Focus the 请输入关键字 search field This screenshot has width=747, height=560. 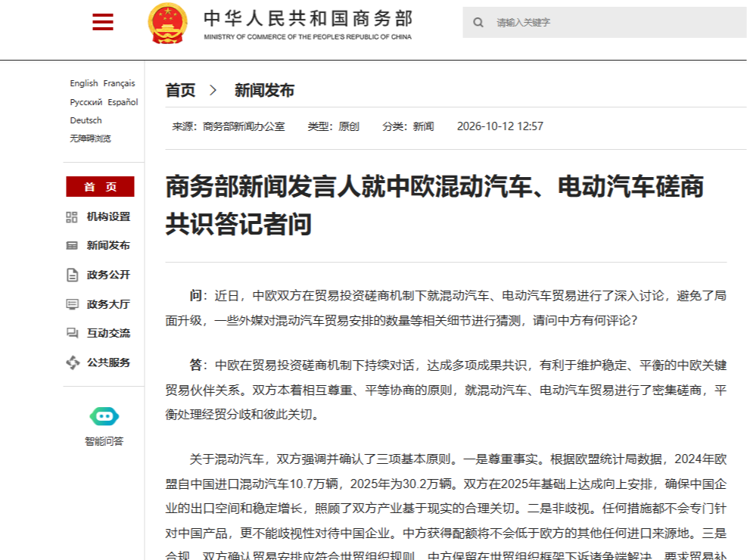[604, 23]
